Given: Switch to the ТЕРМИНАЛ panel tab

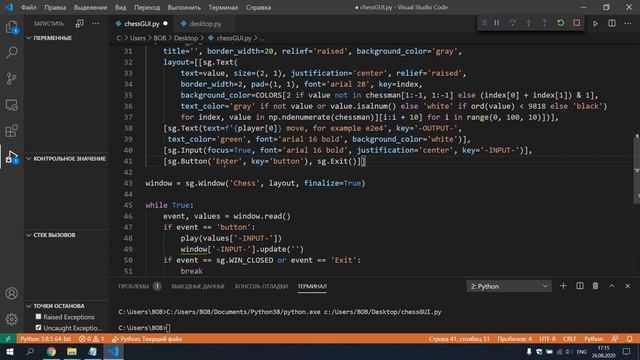Looking at the screenshot, I should 312,286.
